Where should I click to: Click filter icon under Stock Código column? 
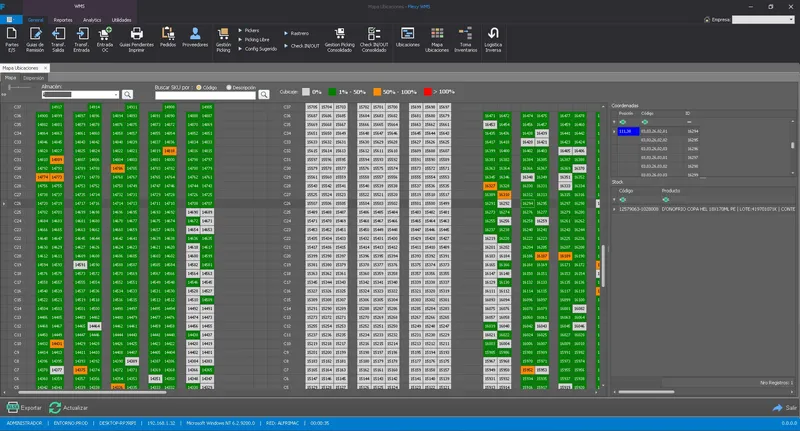622,199
